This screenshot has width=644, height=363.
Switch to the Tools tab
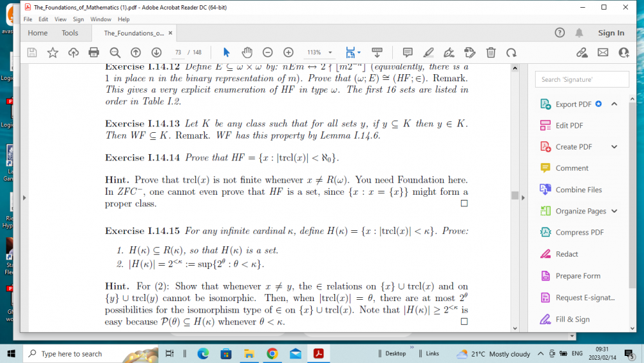70,33
